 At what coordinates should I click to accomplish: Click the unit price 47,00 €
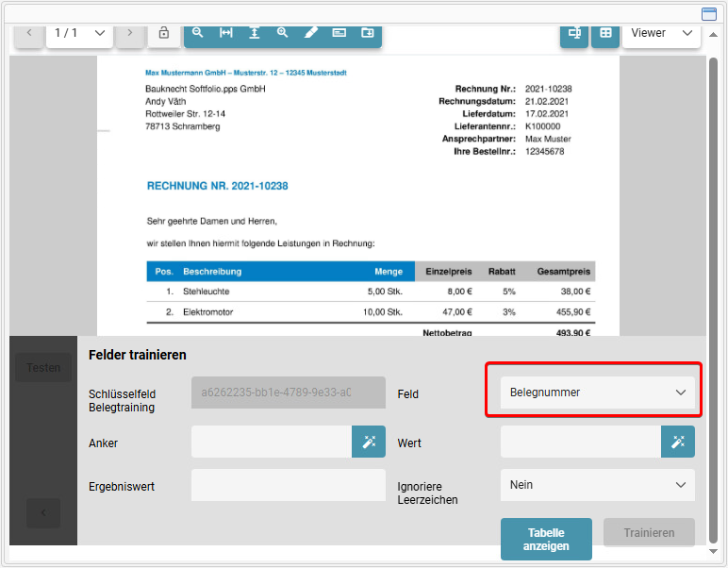coord(457,312)
